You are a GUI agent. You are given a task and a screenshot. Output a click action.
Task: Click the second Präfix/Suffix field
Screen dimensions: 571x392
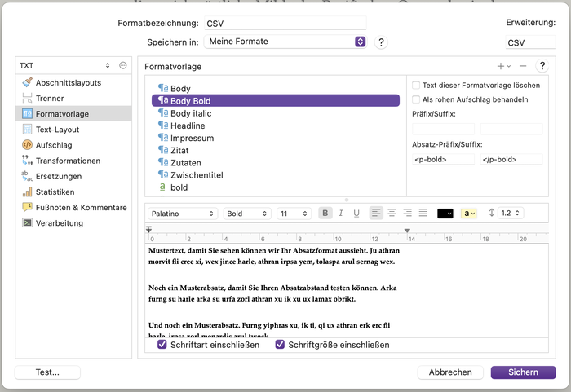point(511,129)
